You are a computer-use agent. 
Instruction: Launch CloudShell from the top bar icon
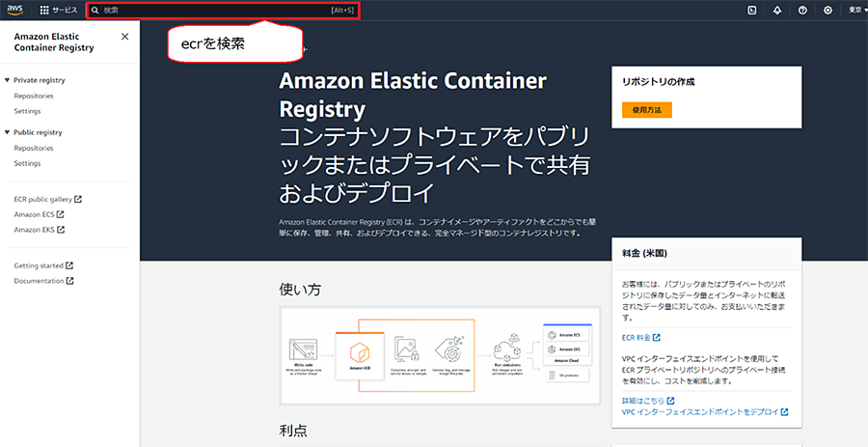coord(751,10)
